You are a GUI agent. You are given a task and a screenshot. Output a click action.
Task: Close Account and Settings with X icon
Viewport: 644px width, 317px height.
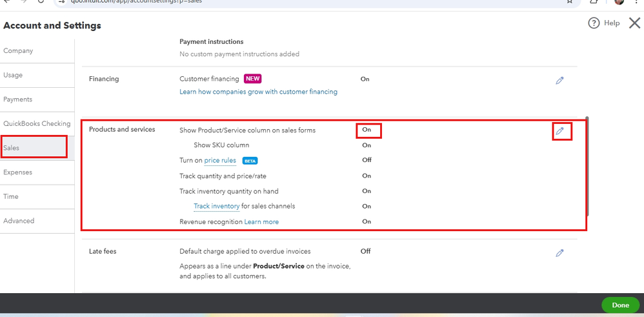tap(634, 23)
